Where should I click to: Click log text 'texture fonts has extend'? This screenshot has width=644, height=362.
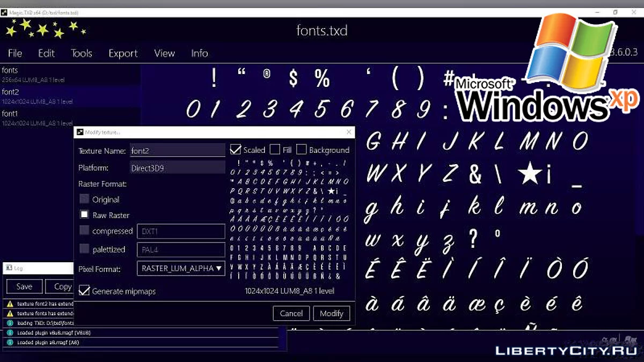coord(45,313)
